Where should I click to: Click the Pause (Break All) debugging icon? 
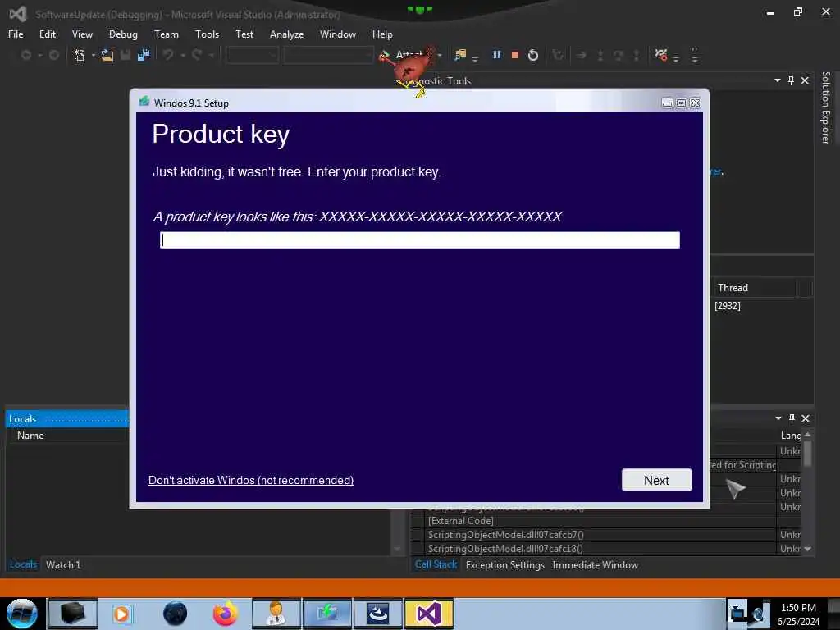tap(496, 55)
